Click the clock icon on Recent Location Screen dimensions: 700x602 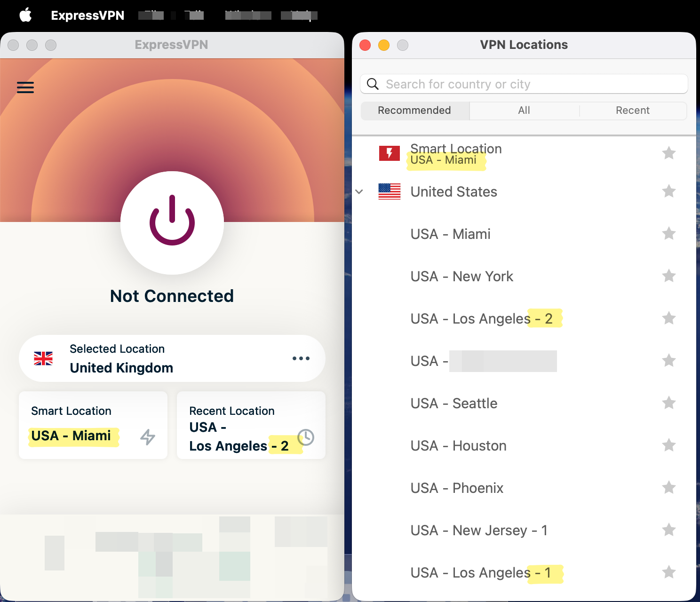pos(306,437)
